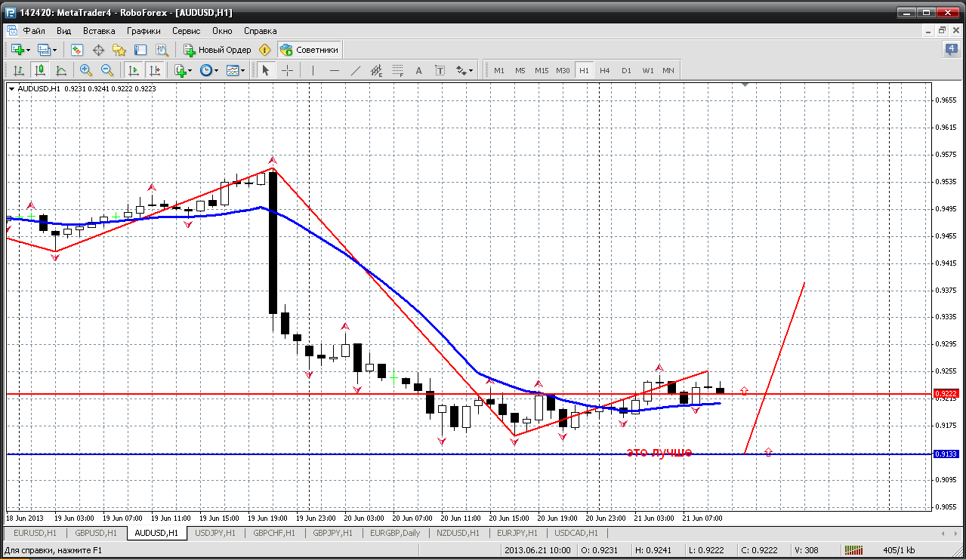Switch timeframe to H4

point(605,70)
